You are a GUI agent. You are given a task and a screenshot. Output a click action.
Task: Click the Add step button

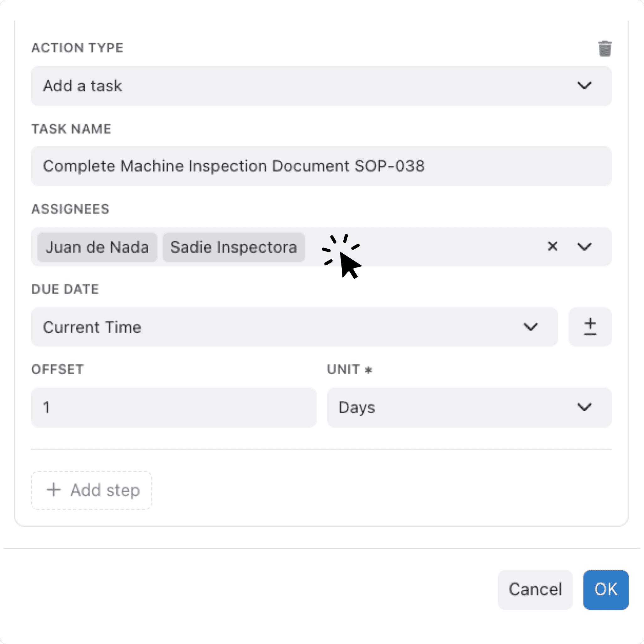(x=92, y=490)
